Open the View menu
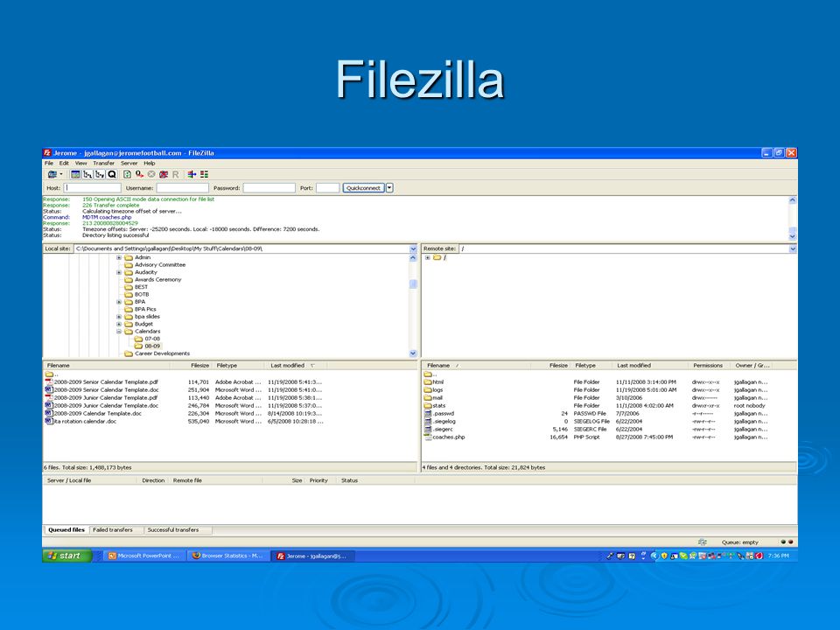The width and height of the screenshot is (840, 630). click(x=80, y=163)
